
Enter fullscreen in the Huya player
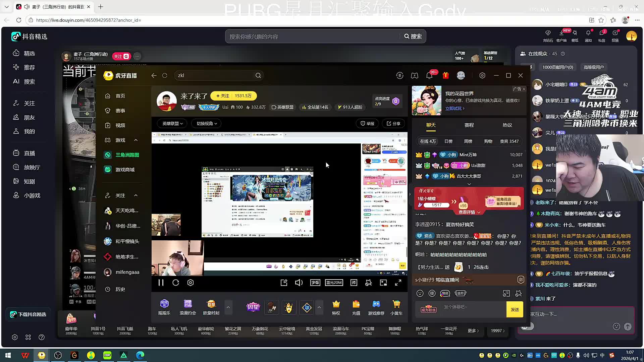coord(398,283)
